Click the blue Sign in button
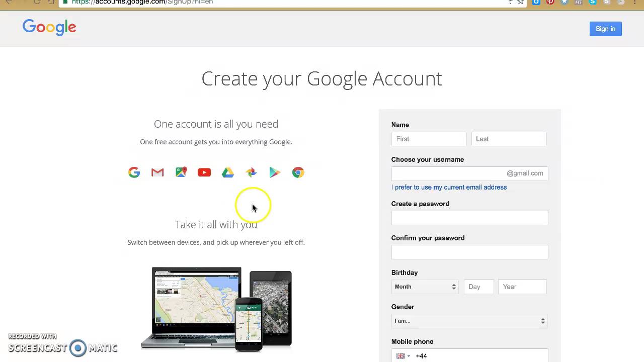Screen dimensions: 644x362 click(605, 29)
